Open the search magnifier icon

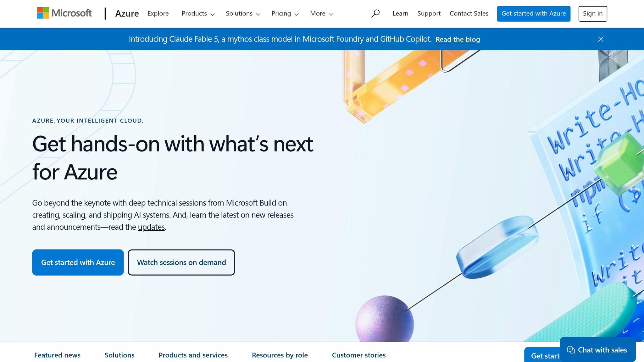click(375, 14)
